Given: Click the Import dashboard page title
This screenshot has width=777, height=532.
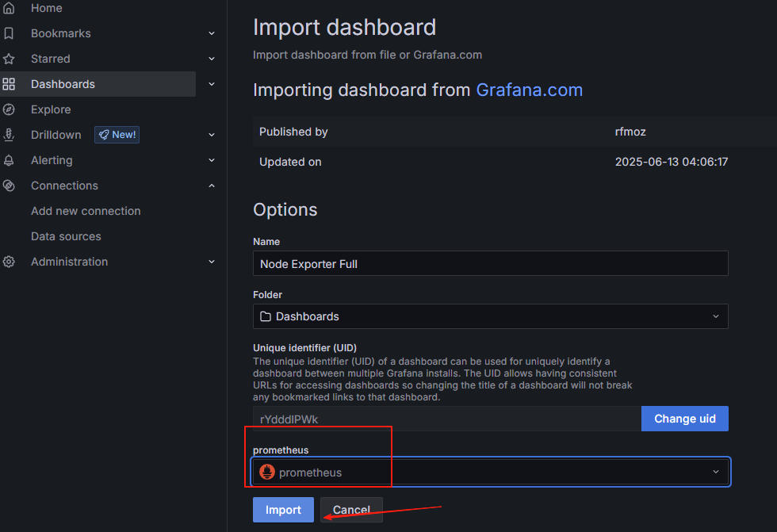Looking at the screenshot, I should tap(344, 27).
